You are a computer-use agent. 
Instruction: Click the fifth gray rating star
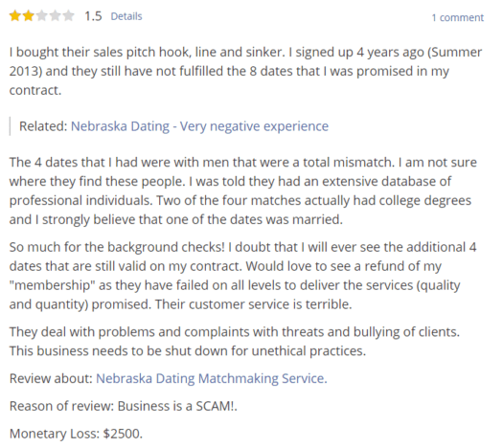click(x=69, y=15)
